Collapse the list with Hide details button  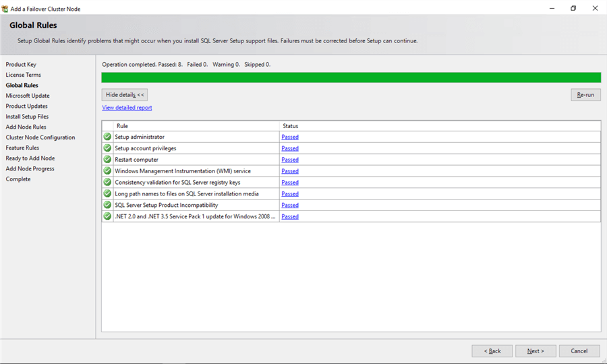click(125, 95)
